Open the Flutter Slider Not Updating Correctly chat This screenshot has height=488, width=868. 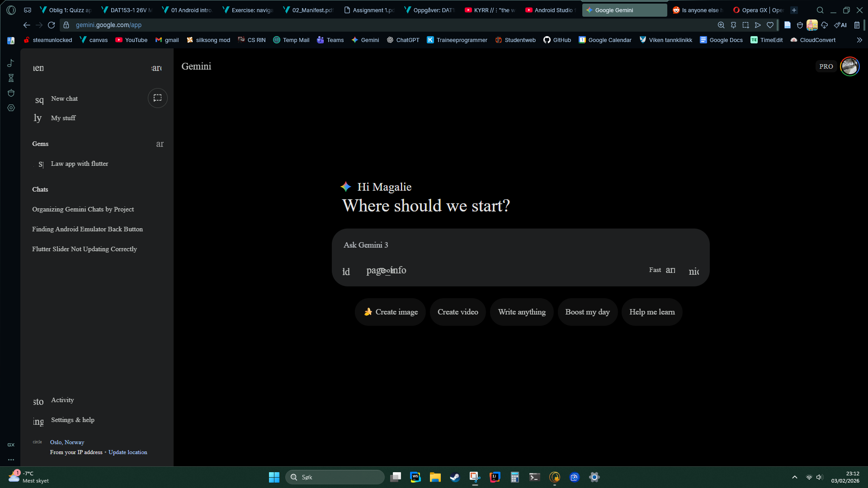(85, 249)
